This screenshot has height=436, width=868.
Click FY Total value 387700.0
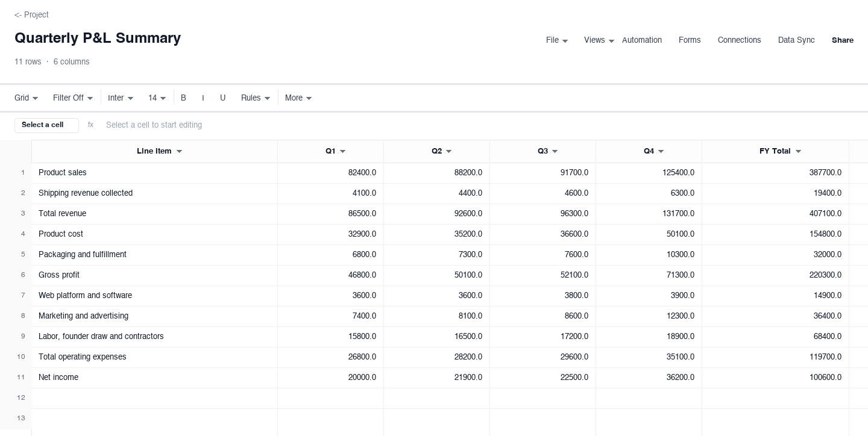[x=775, y=173]
